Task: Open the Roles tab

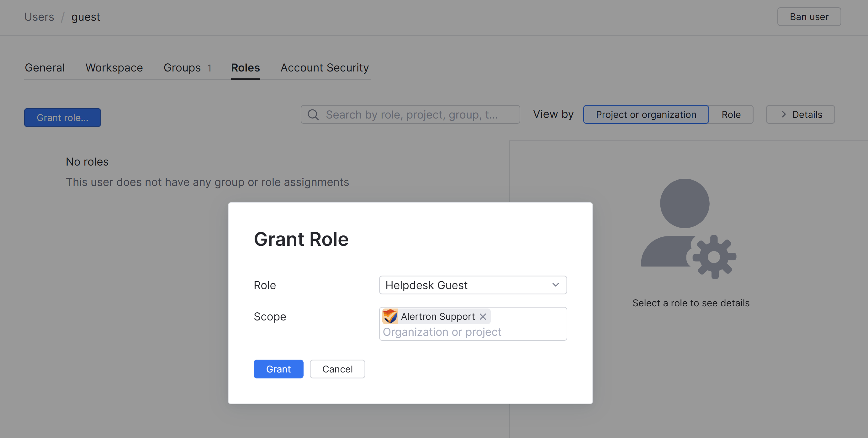Action: tap(245, 68)
